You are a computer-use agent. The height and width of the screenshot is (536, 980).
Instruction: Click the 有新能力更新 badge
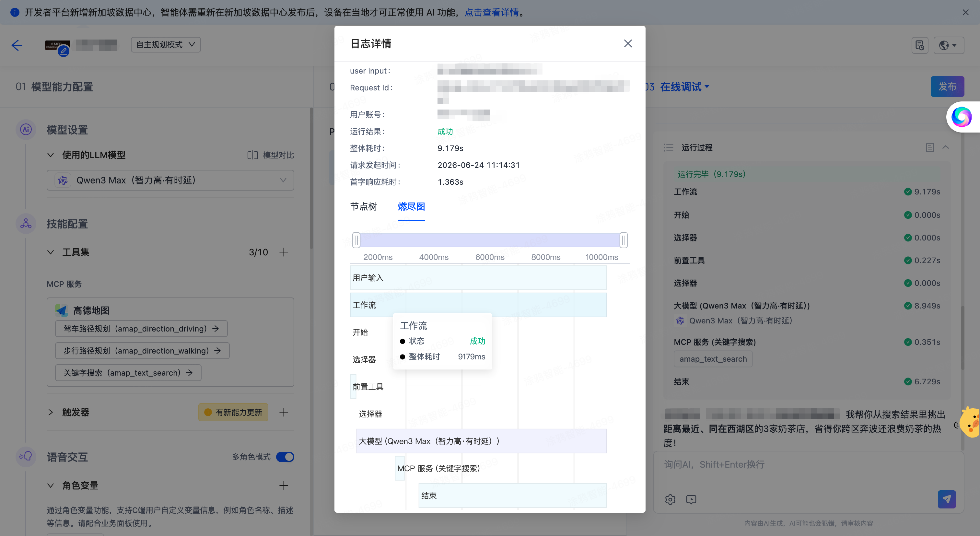233,412
